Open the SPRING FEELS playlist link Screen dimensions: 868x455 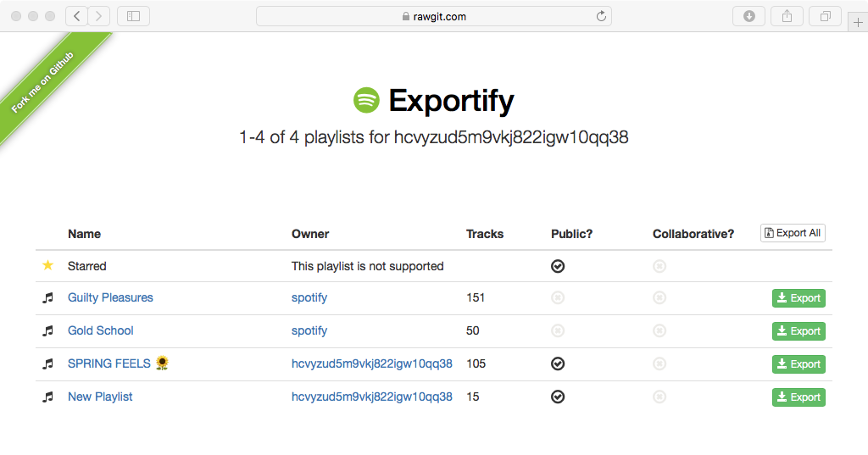click(109, 363)
